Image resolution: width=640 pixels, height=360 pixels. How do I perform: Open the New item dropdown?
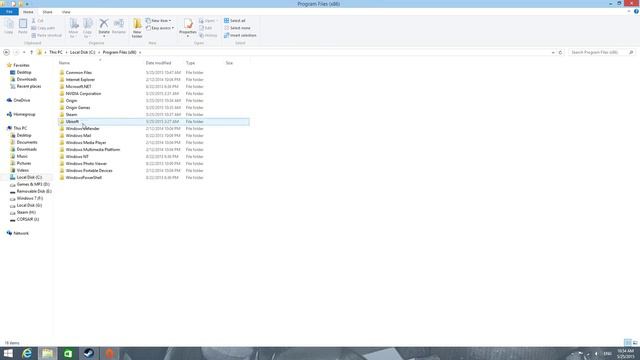pyautogui.click(x=158, y=20)
